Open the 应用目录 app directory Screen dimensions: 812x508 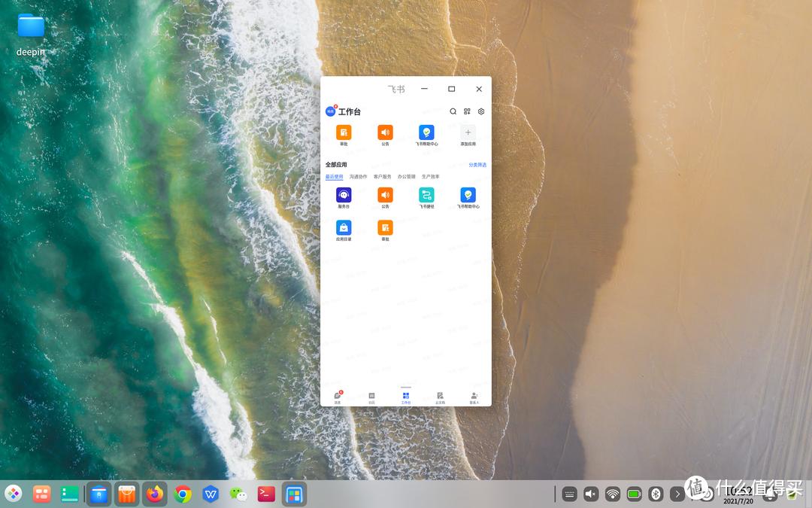tap(344, 229)
